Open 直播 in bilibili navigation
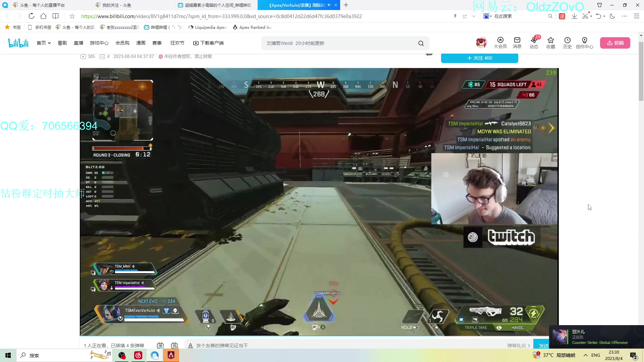 click(78, 43)
